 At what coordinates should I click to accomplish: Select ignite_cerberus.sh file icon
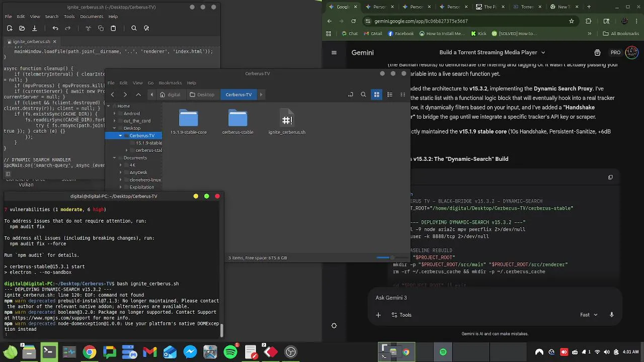(x=287, y=119)
